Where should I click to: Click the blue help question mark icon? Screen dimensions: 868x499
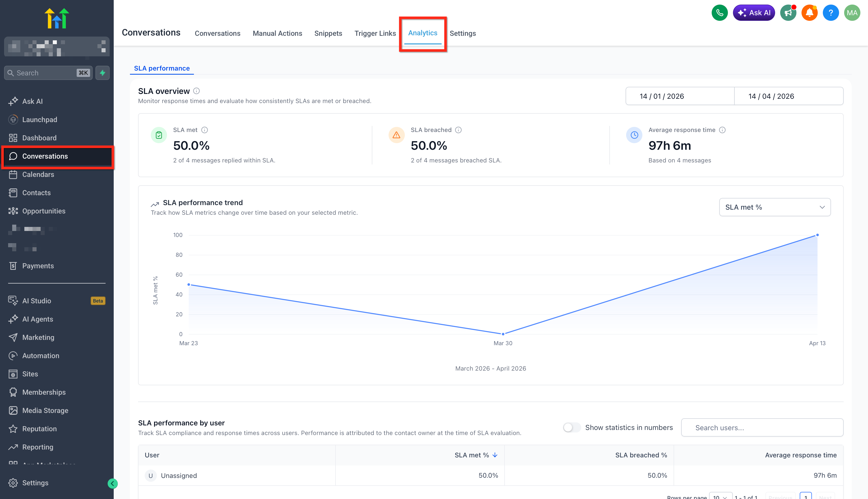[x=831, y=13]
